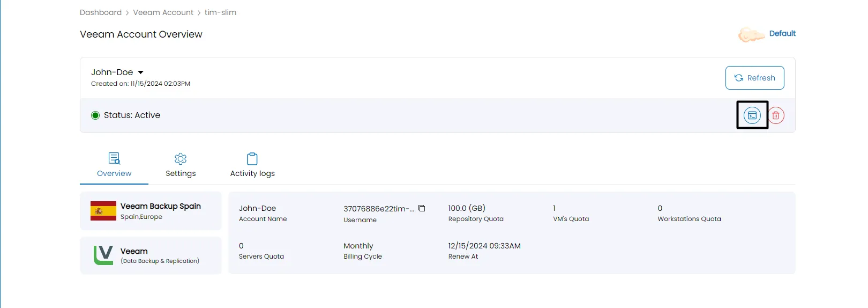The image size is (868, 308).
Task: Click the Spain flag image
Action: [x=103, y=211]
